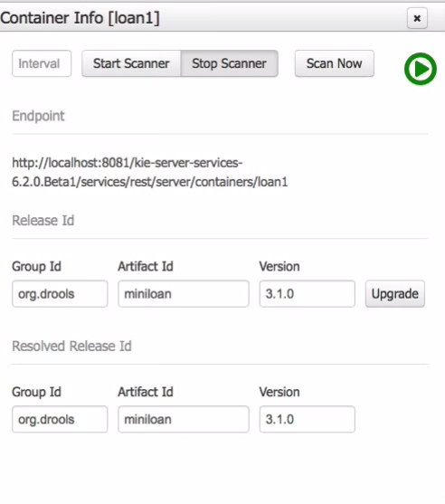The width and height of the screenshot is (445, 504).
Task: Click the green start container play icon
Action: [421, 69]
